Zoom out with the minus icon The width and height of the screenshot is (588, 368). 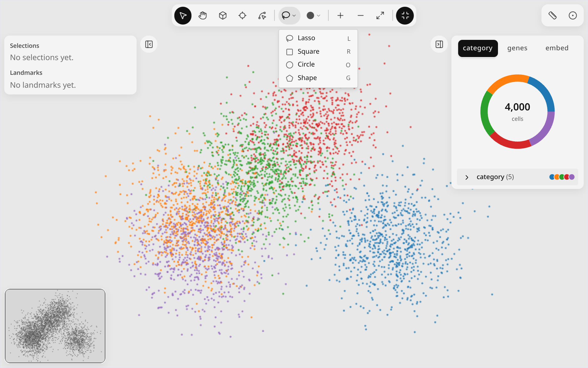coord(360,16)
